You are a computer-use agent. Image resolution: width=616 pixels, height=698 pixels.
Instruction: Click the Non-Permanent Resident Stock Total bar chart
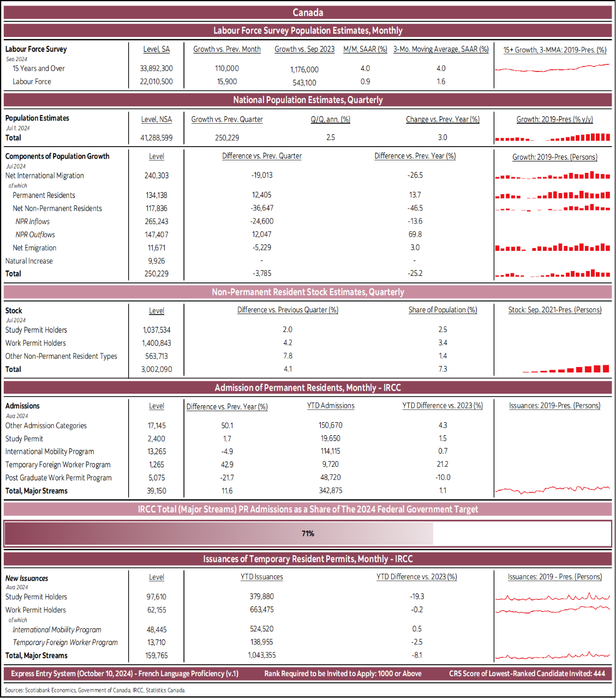tap(566, 369)
